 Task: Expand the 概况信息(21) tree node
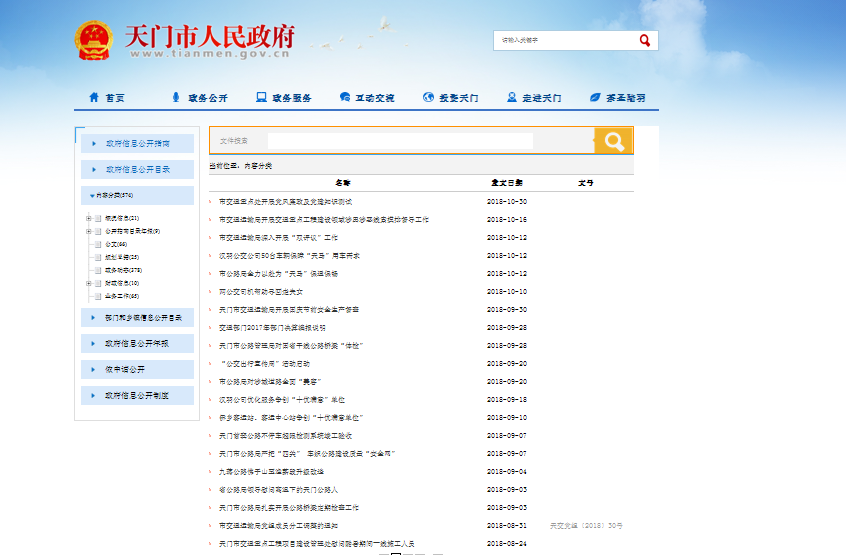coord(89,218)
